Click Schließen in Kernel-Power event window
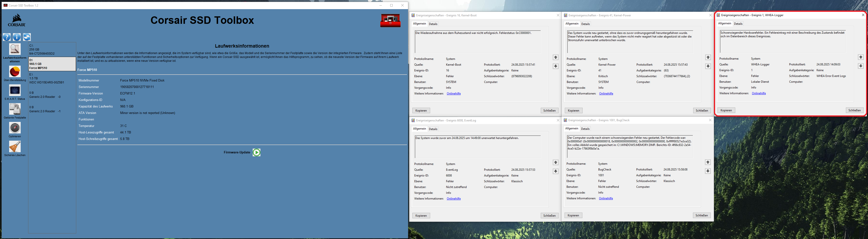This screenshot has width=868, height=239. [x=702, y=111]
